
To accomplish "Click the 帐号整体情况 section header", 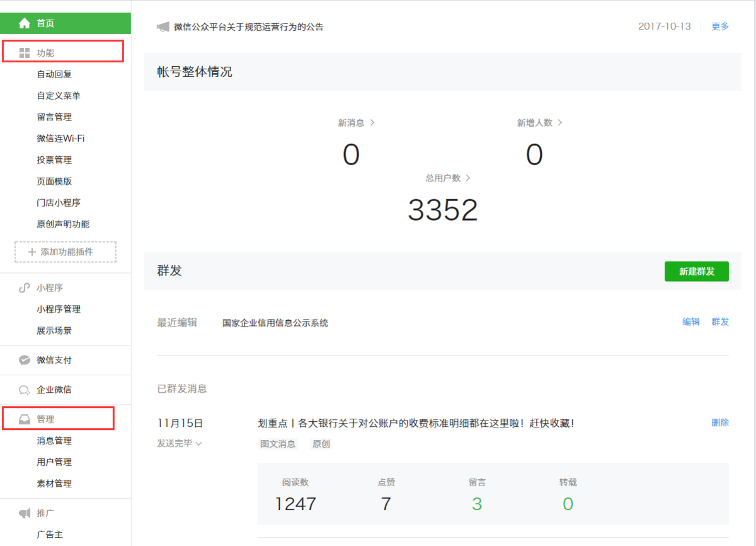I will (x=195, y=72).
